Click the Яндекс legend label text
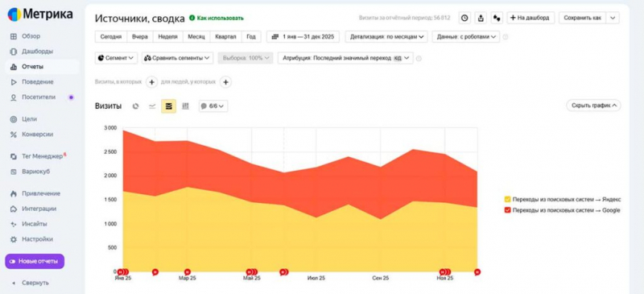 click(567, 200)
